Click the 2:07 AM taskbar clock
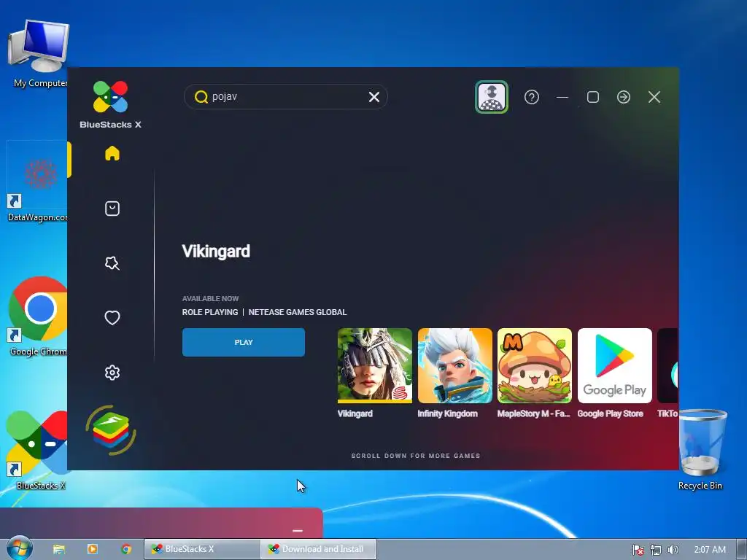The image size is (747, 560). tap(710, 550)
